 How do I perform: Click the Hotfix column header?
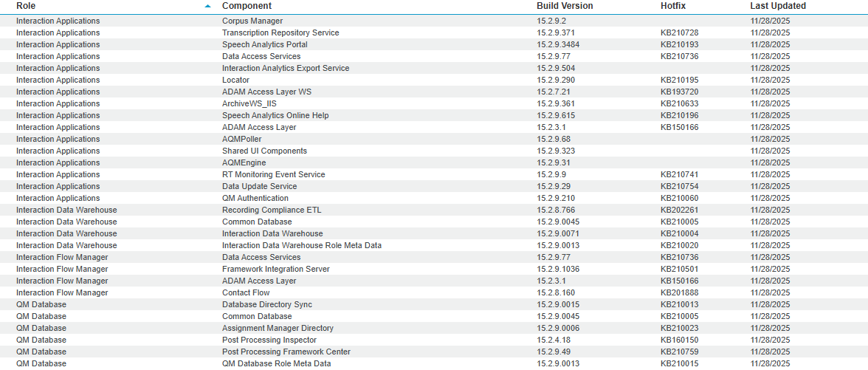pyautogui.click(x=674, y=6)
